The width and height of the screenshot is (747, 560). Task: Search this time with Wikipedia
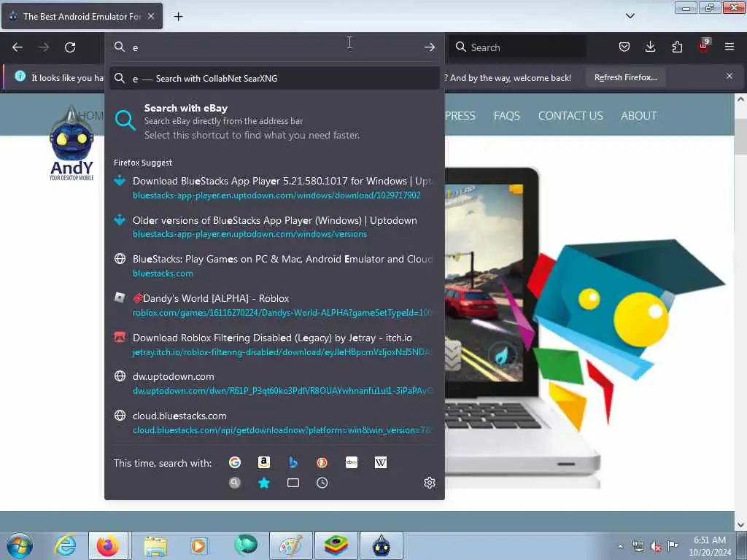[381, 462]
